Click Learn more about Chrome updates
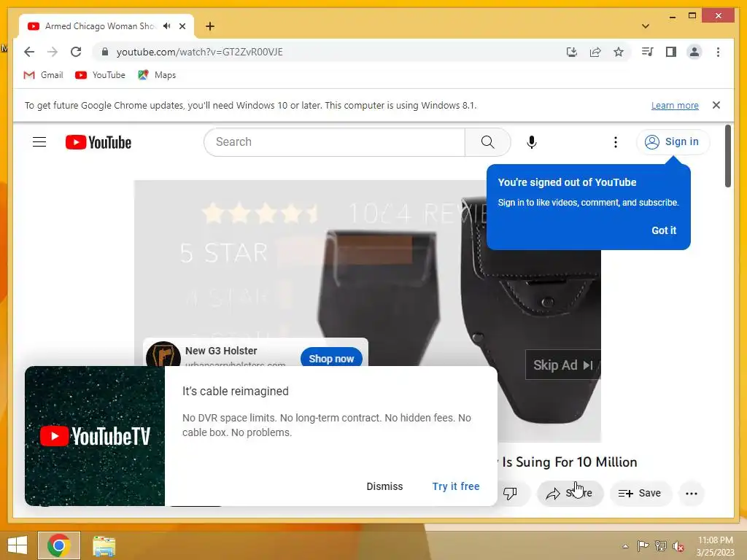 click(x=675, y=105)
